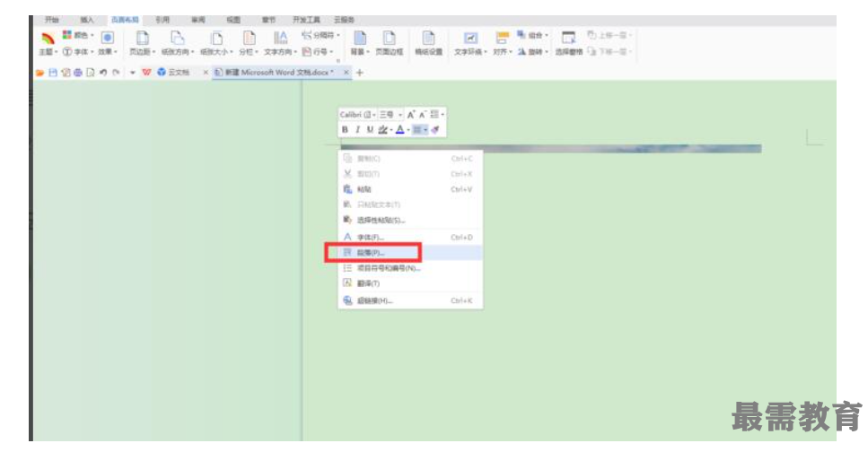The image size is (868, 452).
Task: Click the undo arrow icon
Action: coord(103,73)
